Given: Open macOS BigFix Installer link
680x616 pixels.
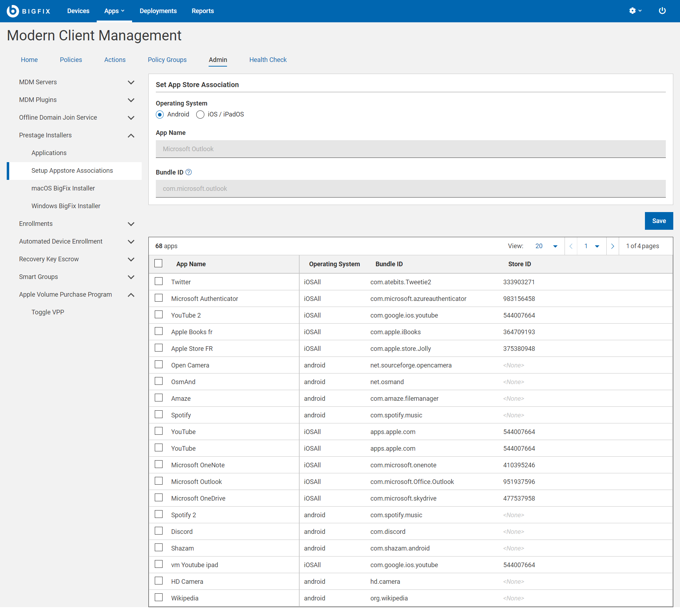Looking at the screenshot, I should 63,188.
